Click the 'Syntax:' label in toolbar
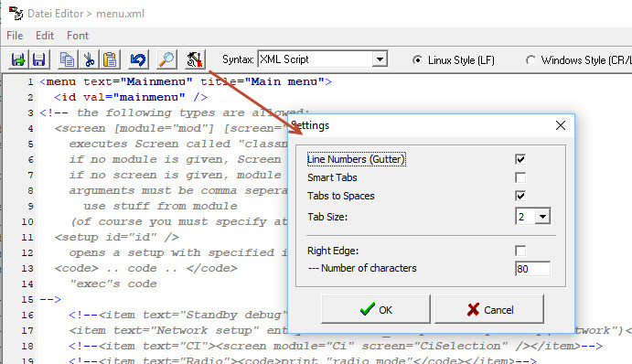The width and height of the screenshot is (632, 364). (238, 59)
